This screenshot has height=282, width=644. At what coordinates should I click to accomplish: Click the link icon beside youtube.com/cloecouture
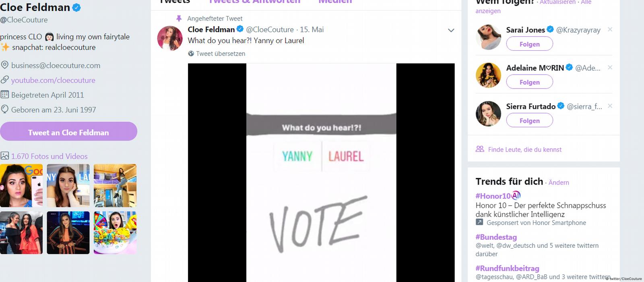(4, 80)
